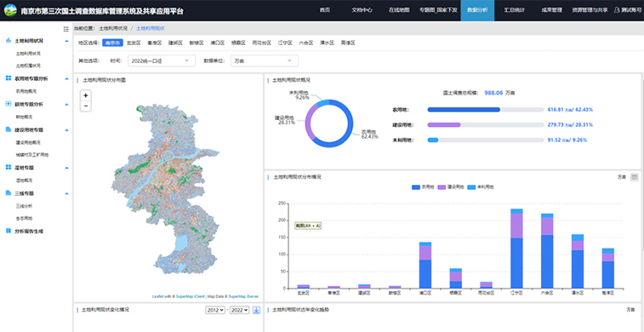Open 建设用地概况 sidebar item
This screenshot has width=644, height=332.
click(28, 142)
